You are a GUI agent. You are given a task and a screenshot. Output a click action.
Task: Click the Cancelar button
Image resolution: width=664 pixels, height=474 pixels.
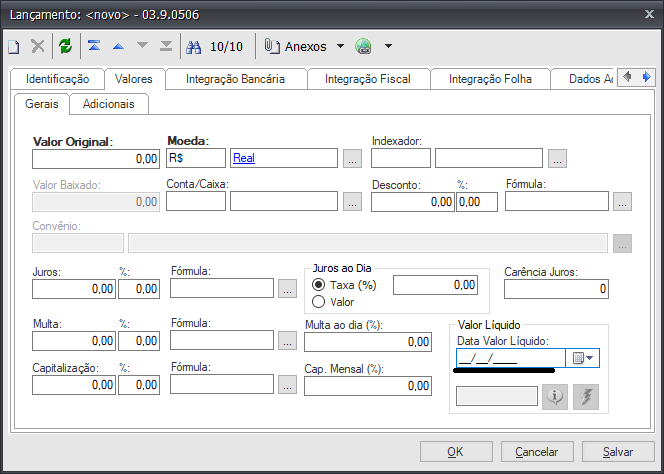[537, 452]
